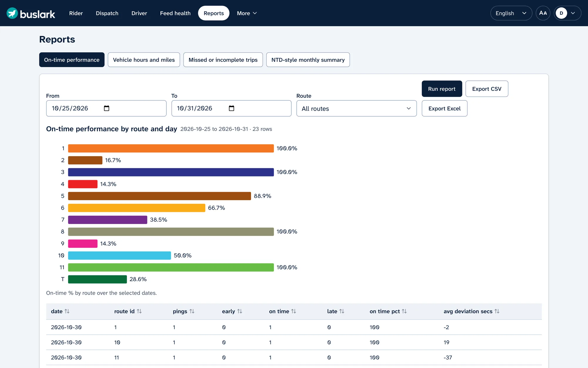
Task: Sort table by pings column arrows
Action: click(192, 311)
